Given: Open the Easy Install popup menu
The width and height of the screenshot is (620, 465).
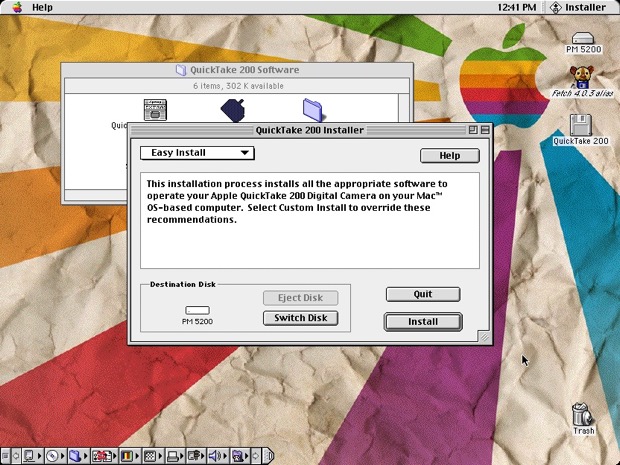Looking at the screenshot, I should 197,153.
